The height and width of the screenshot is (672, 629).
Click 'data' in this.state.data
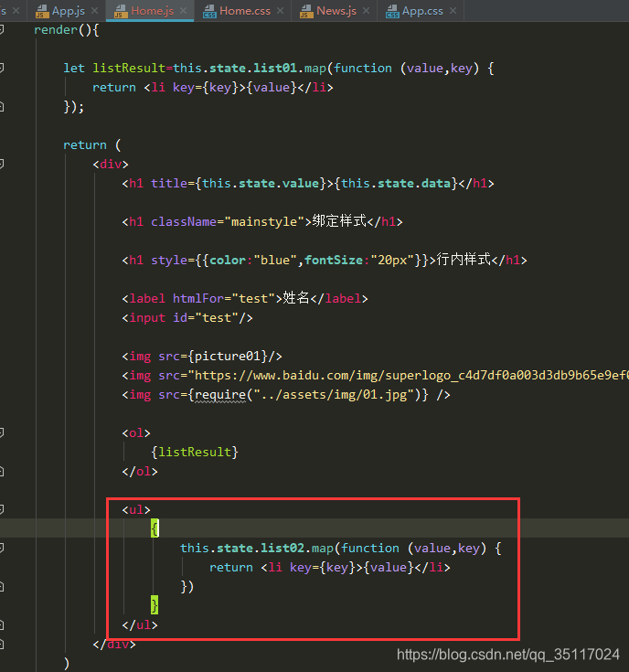click(x=436, y=184)
